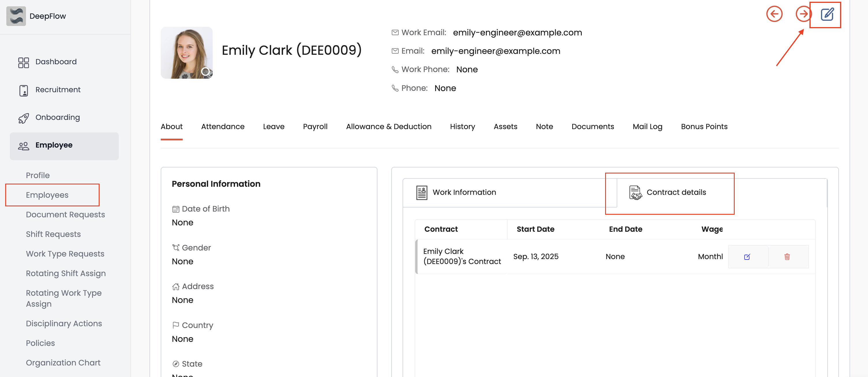868x377 pixels.
Task: Go to next employee arrow
Action: pyautogui.click(x=803, y=14)
